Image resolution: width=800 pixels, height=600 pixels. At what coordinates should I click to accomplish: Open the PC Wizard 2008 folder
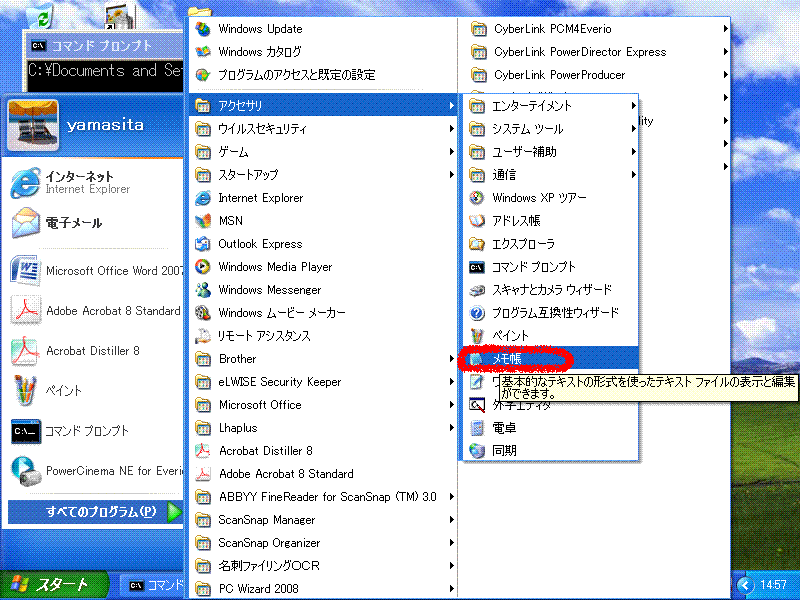[x=323, y=589]
